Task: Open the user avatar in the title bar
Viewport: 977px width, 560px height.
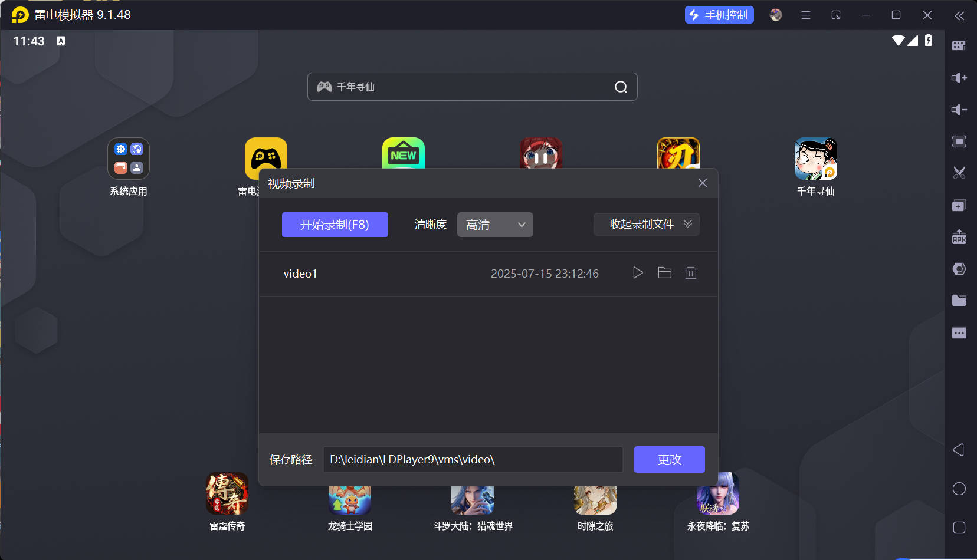Action: point(776,15)
